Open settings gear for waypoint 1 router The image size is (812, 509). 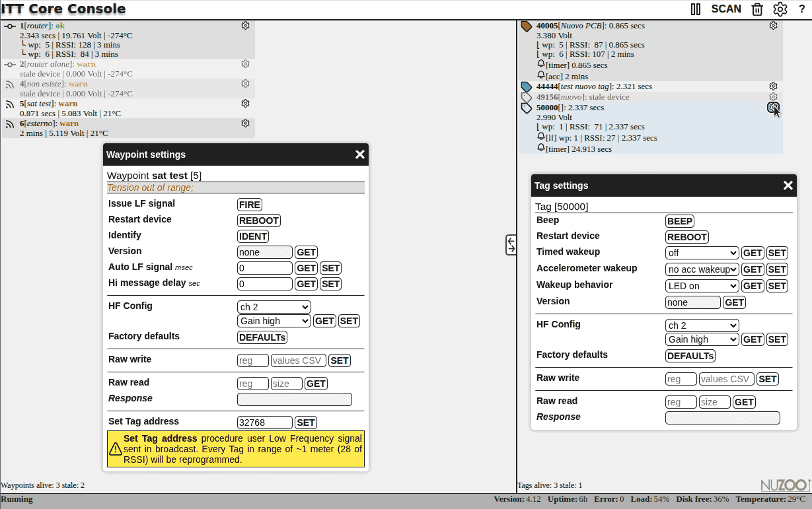[x=245, y=26]
